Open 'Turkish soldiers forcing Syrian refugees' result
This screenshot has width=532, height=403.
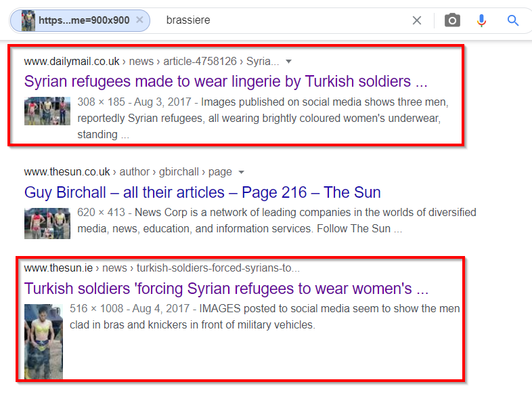pyautogui.click(x=226, y=289)
